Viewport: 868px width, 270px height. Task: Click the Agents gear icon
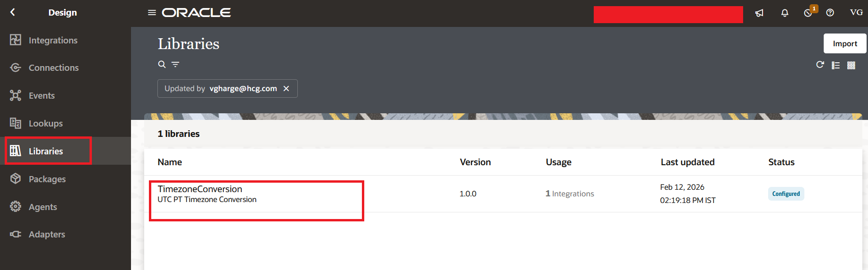click(x=16, y=207)
